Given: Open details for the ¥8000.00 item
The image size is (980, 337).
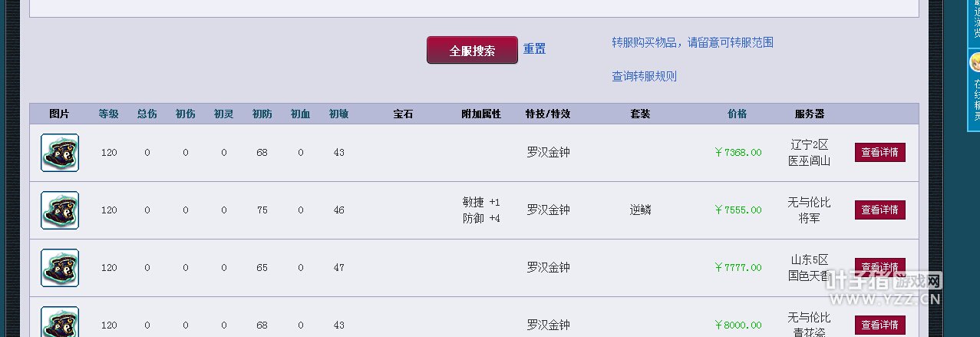Looking at the screenshot, I should click(x=879, y=325).
